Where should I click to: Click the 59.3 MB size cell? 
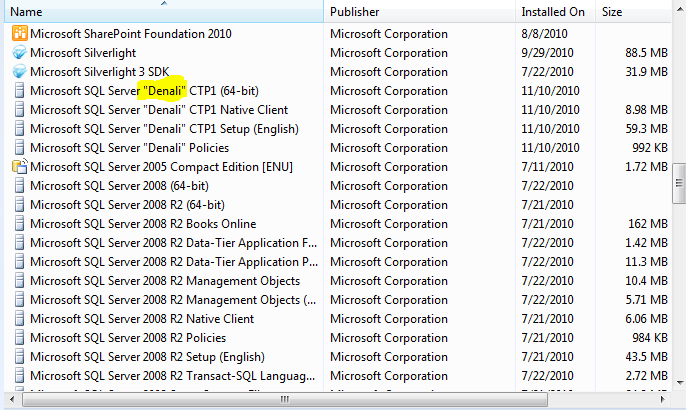[x=646, y=129]
